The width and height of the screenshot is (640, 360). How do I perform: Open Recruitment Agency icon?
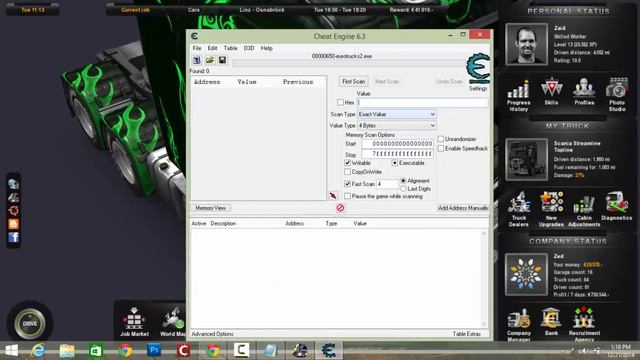click(x=584, y=324)
